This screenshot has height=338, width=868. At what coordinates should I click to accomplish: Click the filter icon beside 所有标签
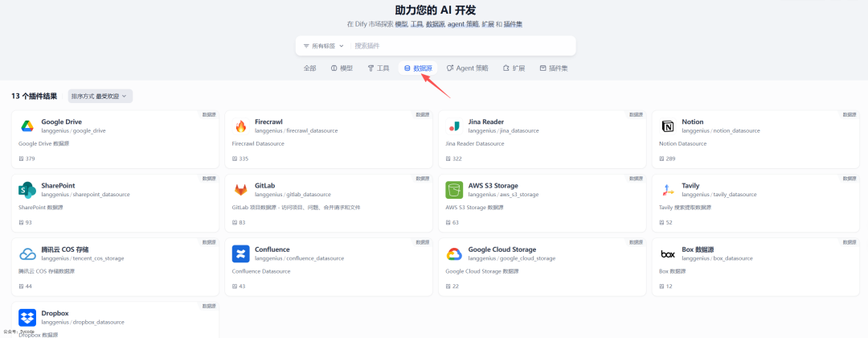tap(306, 46)
